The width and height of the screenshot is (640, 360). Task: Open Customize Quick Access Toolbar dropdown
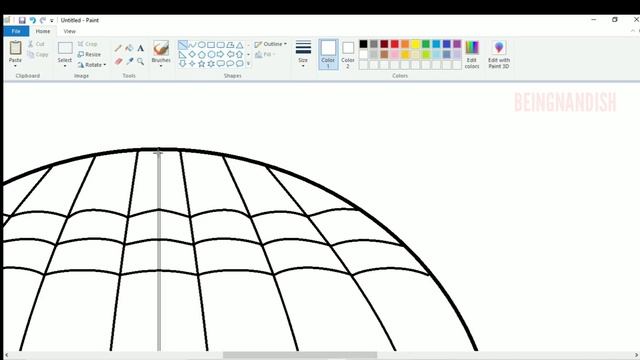tap(52, 20)
